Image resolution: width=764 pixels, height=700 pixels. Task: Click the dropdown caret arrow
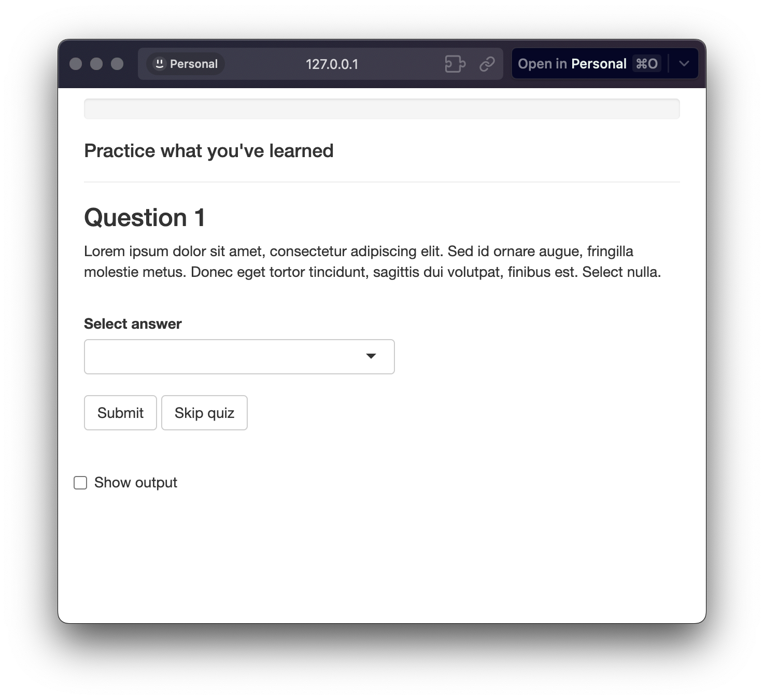click(x=371, y=356)
